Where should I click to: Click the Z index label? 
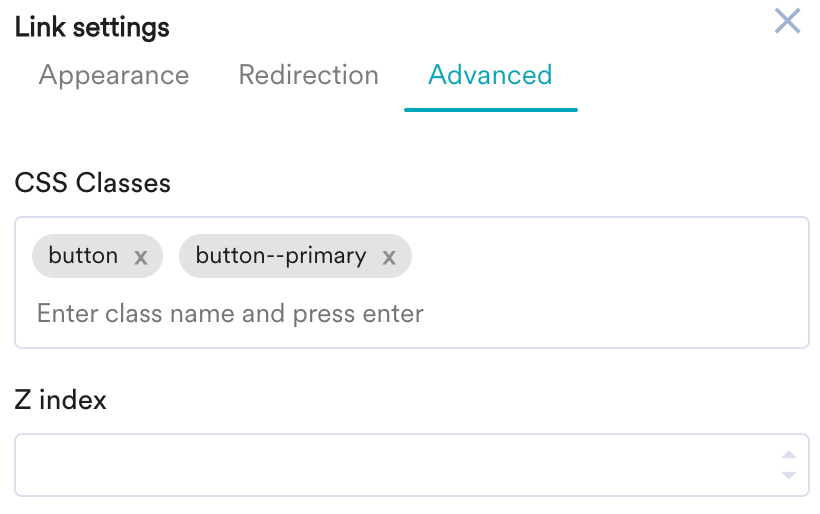[60, 400]
